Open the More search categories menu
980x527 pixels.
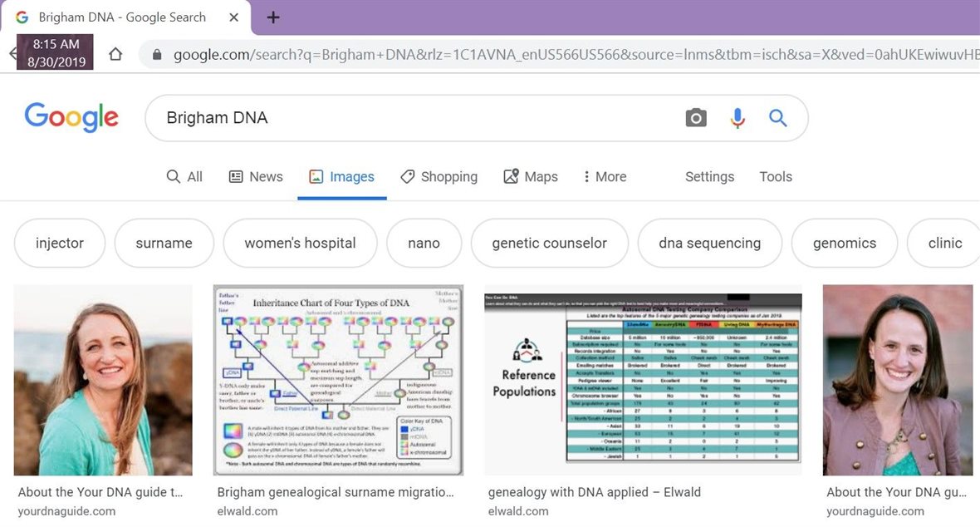point(605,176)
